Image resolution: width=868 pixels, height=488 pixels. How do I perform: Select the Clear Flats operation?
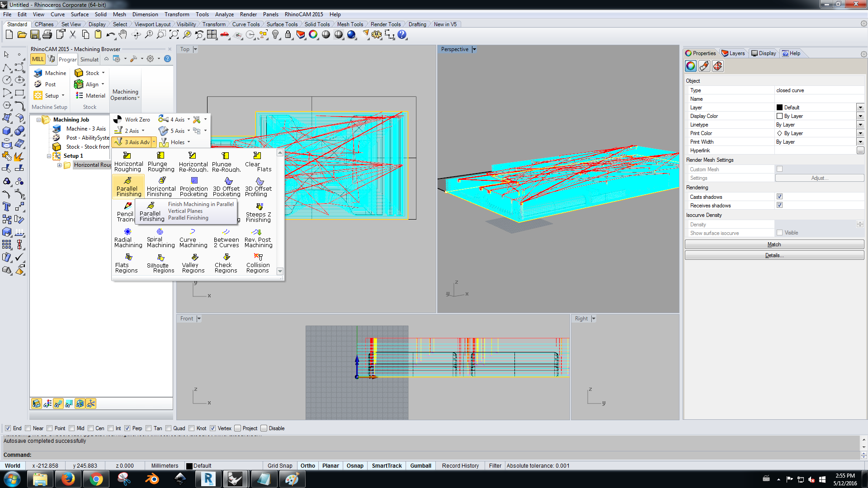point(258,161)
